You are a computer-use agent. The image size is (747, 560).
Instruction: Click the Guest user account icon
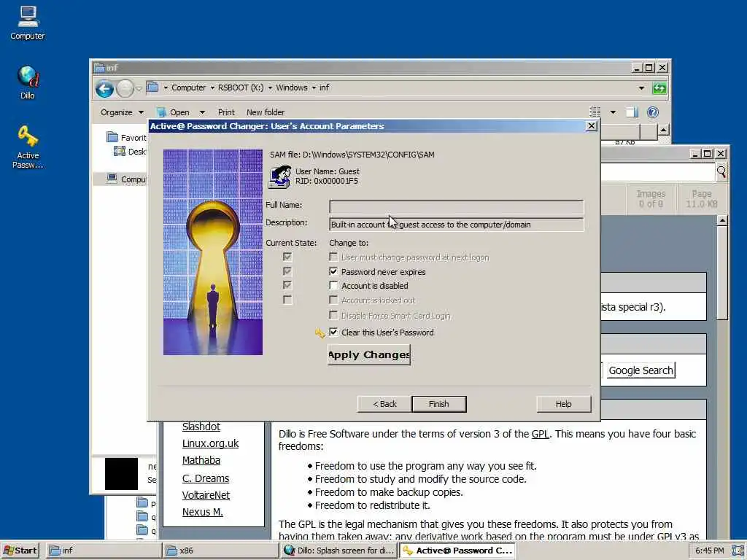point(279,176)
